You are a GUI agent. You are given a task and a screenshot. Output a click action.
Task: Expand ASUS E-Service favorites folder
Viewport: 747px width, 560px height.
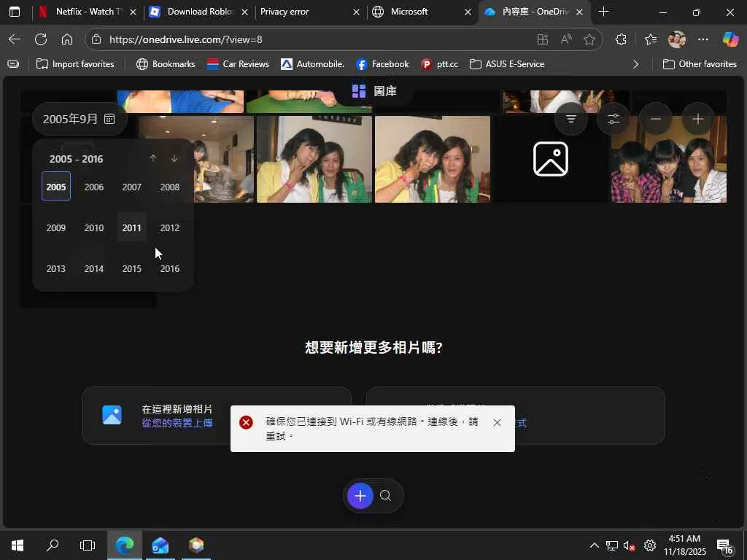click(507, 64)
